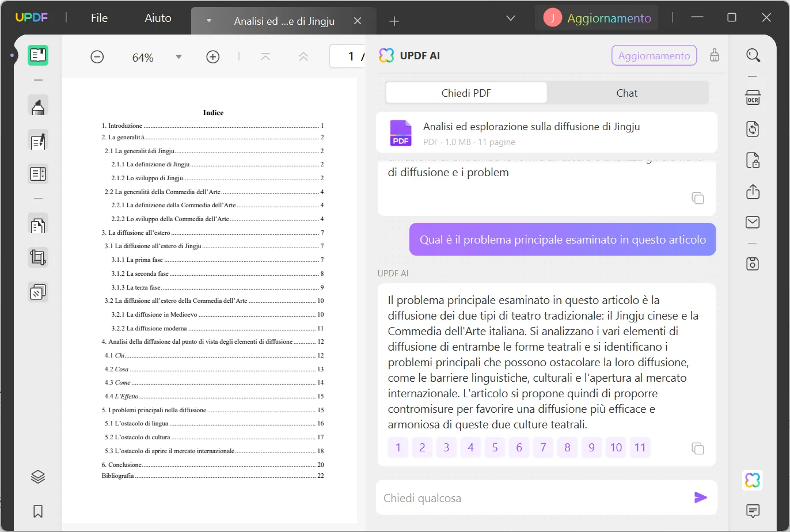Toggle the UPDF AI panel icon

coord(753,480)
